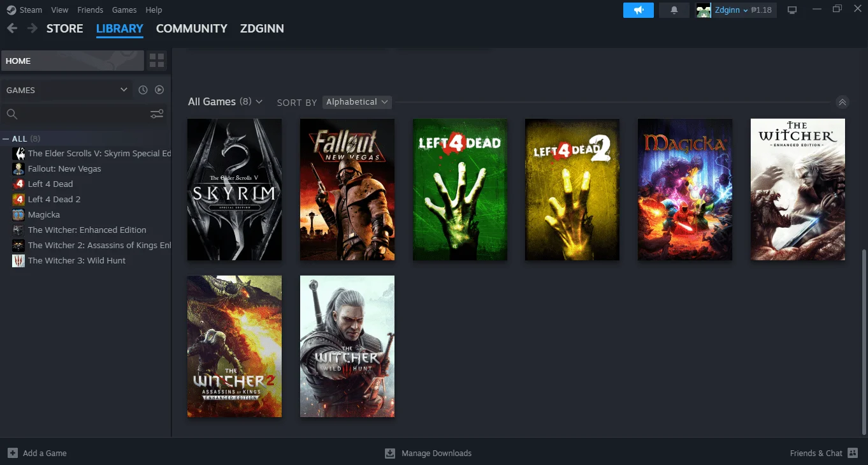Click The Witcher 2 sidebar icon
The width and height of the screenshot is (868, 465).
[x=18, y=246]
